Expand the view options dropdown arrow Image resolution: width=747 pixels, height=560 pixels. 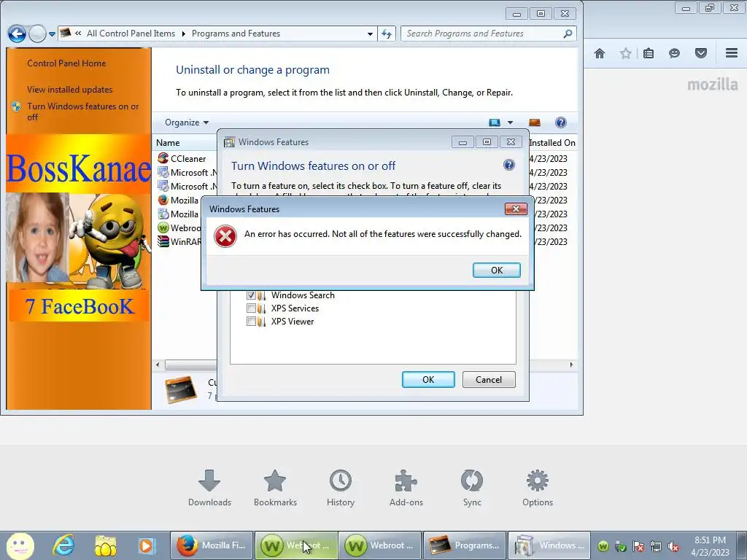[x=510, y=122]
